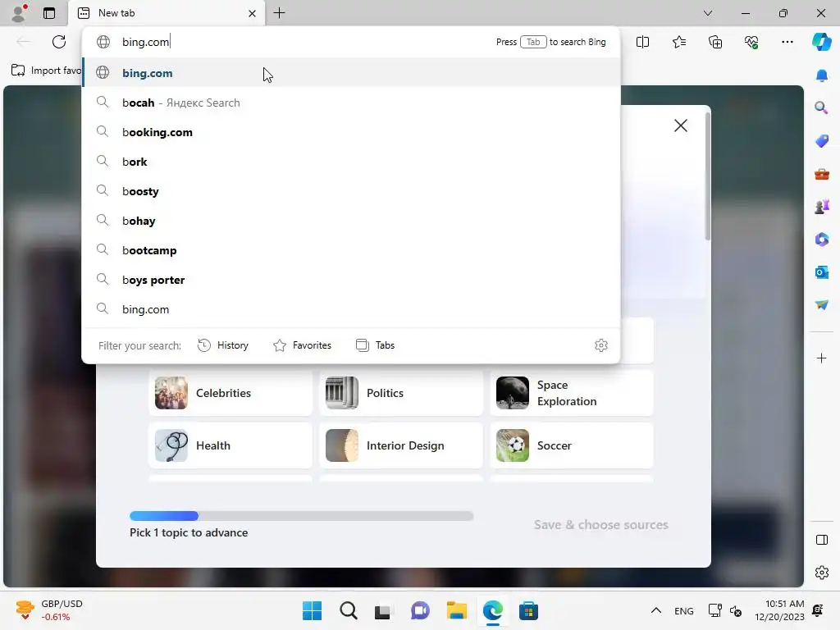Pick the bottom bing.com search suggestion
Viewport: 840px width, 630px height.
(351, 308)
